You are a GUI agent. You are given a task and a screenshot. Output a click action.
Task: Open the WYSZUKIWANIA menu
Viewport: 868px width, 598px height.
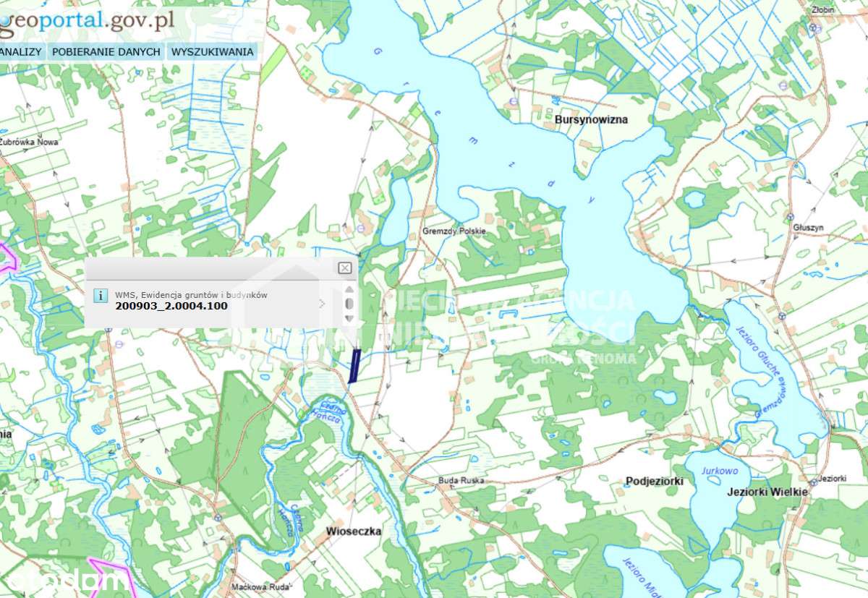tap(213, 52)
